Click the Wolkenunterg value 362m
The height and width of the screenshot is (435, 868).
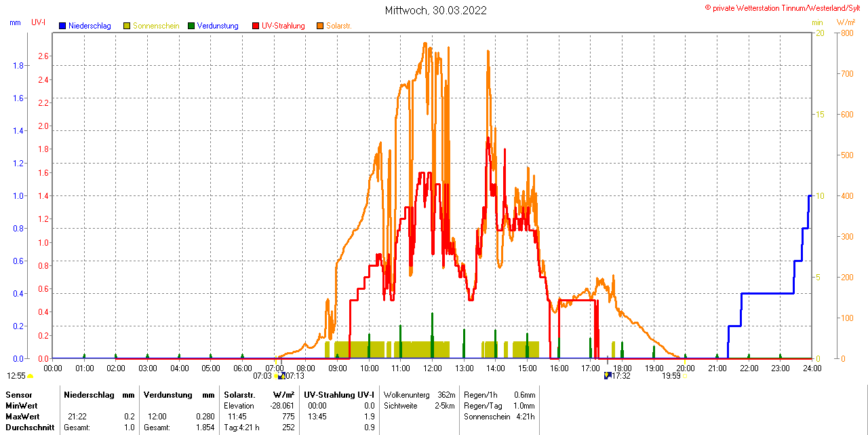click(x=446, y=394)
